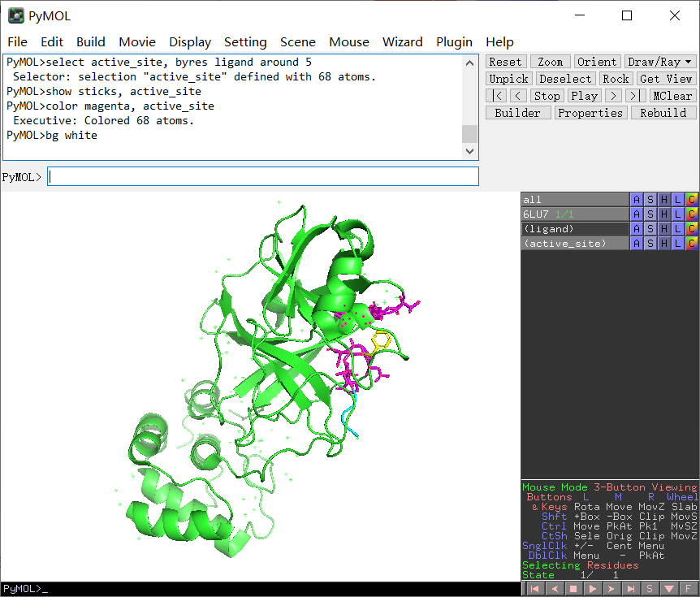Click the Orient button
The width and height of the screenshot is (700, 597).
click(597, 62)
